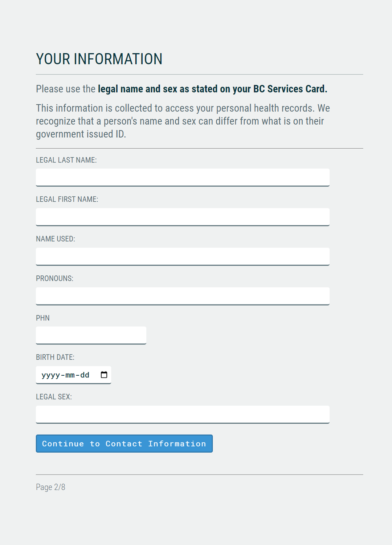Screen dimensions: 392x545
Task: Open the birth date calendar picker
Action: pyautogui.click(x=104, y=375)
